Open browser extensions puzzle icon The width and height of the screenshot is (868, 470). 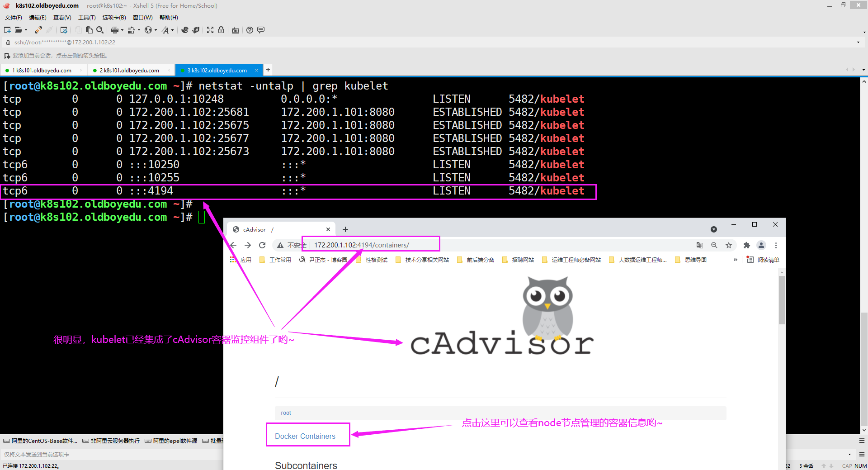click(746, 245)
